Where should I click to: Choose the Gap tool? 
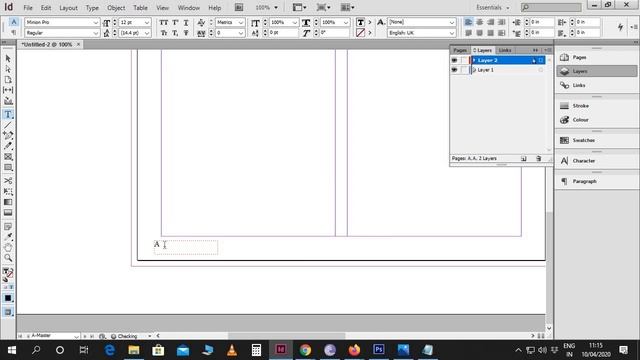[x=8, y=90]
